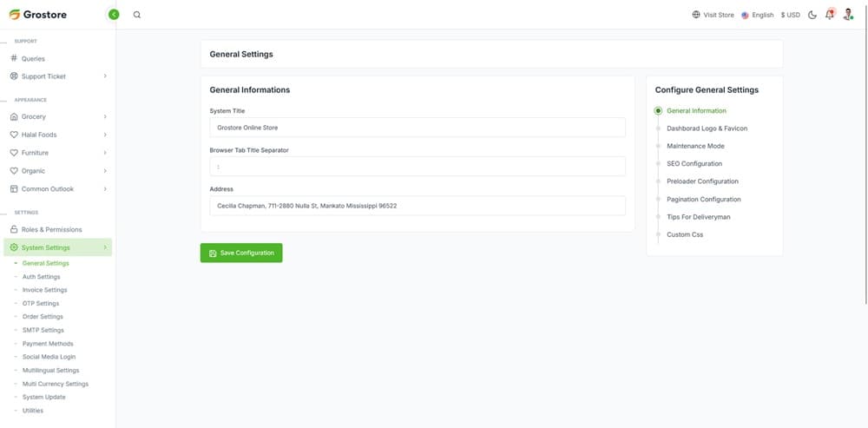Click the System Title input field

417,128
